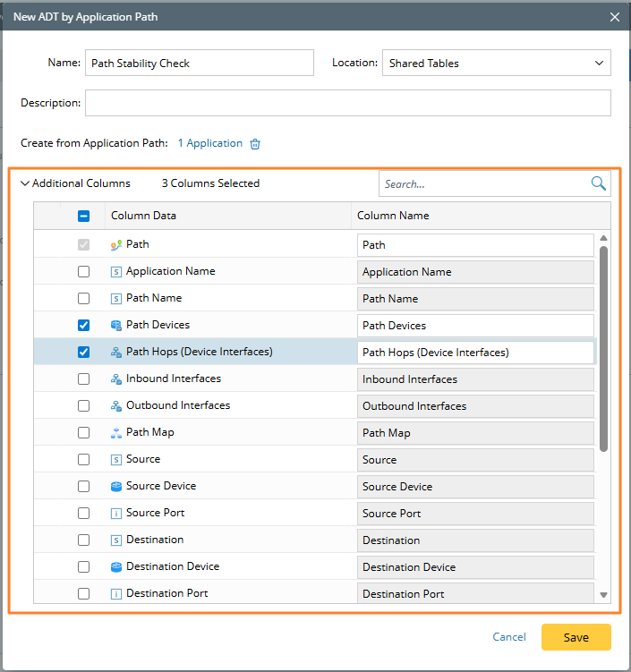Click the Destination Port row icon
631x672 pixels.
tap(116, 593)
